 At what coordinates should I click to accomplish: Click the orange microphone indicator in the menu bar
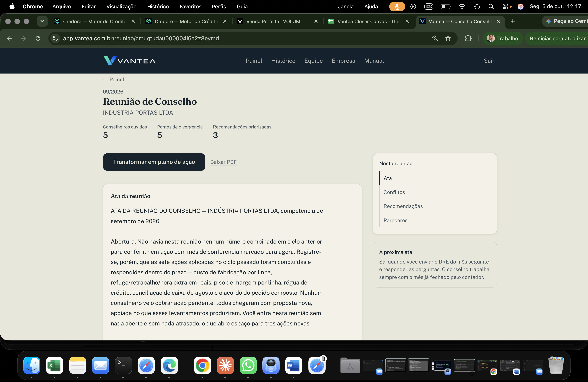[x=397, y=6]
